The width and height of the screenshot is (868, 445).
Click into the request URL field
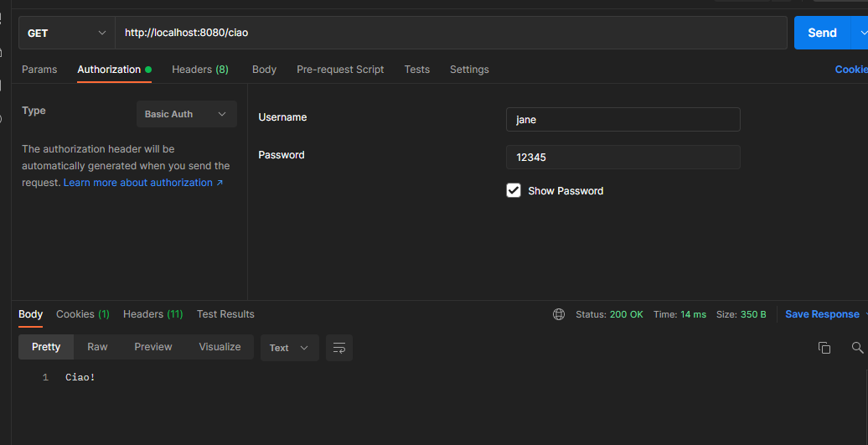[x=451, y=33]
